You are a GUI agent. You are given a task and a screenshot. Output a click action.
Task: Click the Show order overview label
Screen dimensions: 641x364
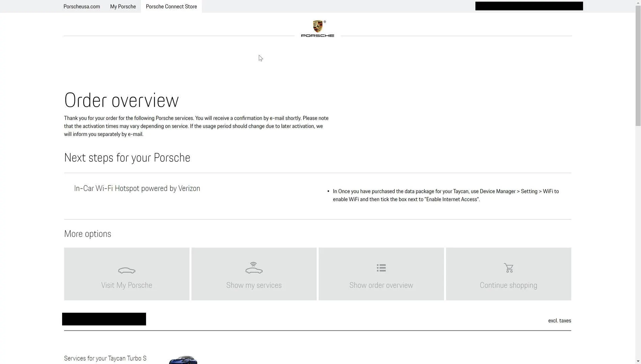pos(381,285)
